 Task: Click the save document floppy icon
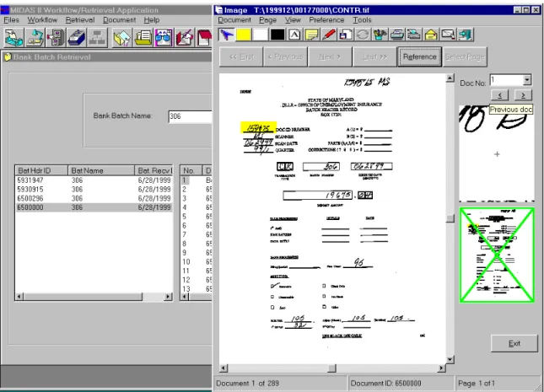tap(345, 35)
